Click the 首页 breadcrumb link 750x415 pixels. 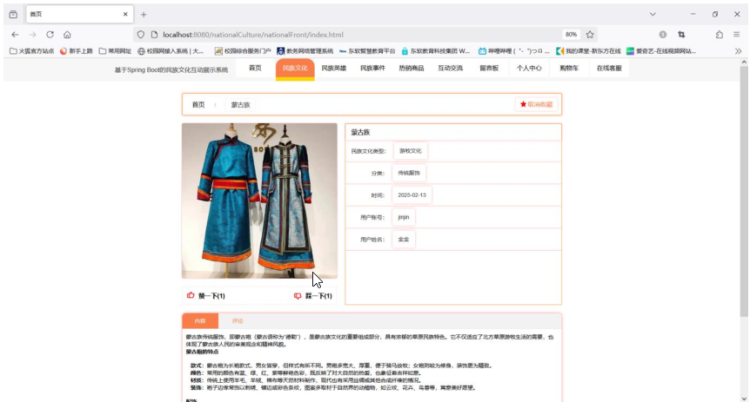(198, 105)
